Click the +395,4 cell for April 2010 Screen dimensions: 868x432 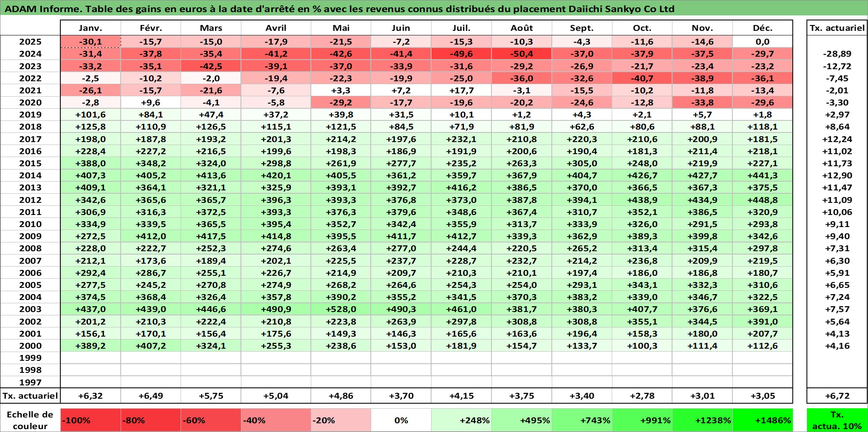(x=276, y=224)
